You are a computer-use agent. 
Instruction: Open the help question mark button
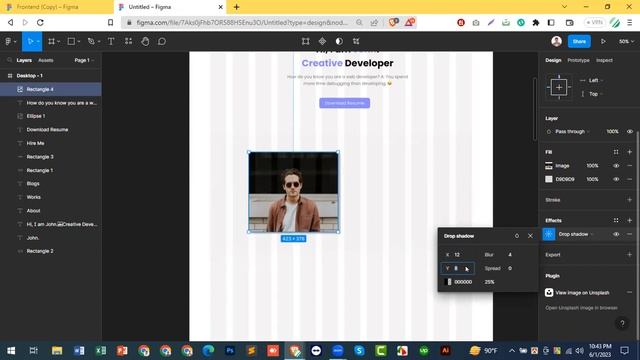tap(622, 324)
